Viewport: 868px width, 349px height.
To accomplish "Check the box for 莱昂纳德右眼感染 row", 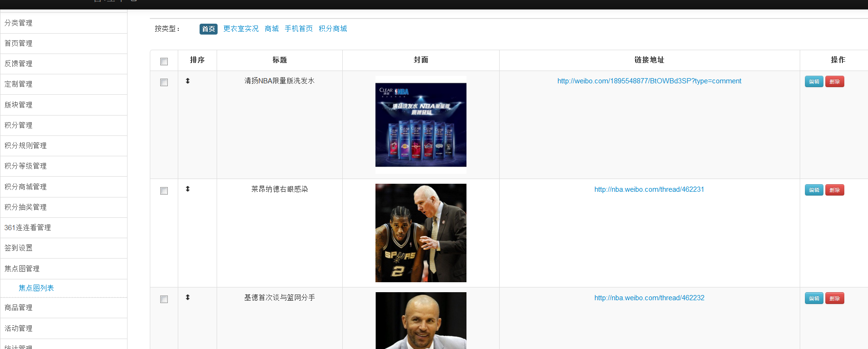I will [x=164, y=191].
